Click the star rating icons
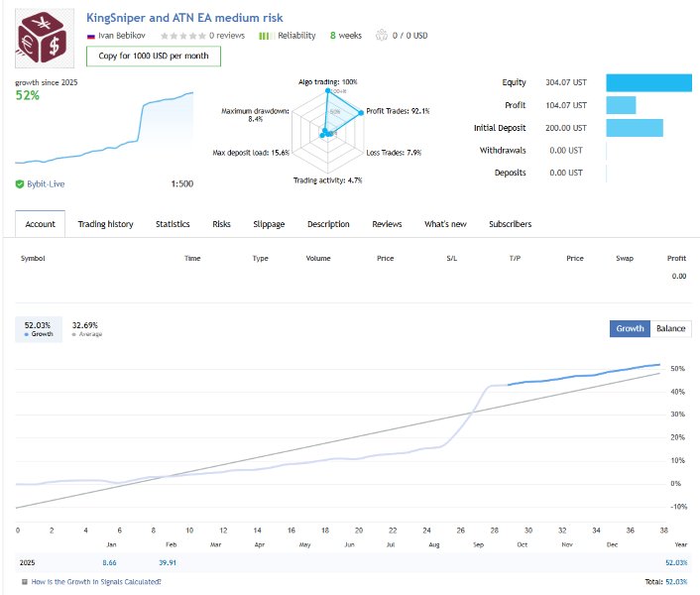 (183, 36)
